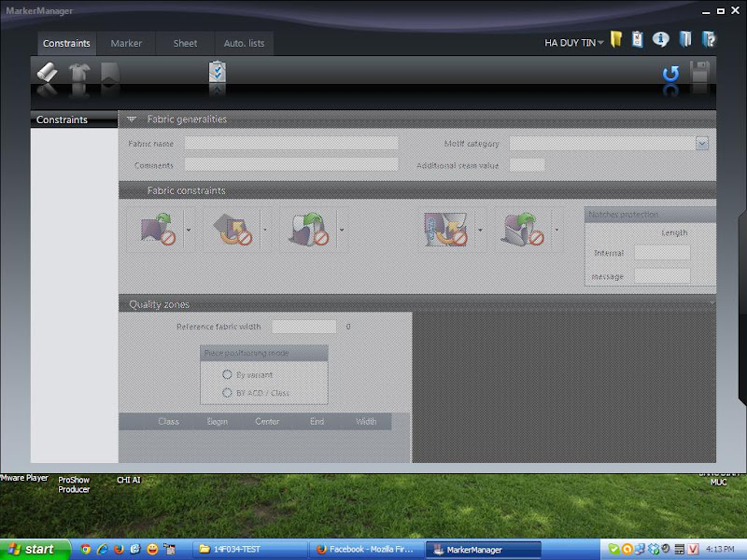The width and height of the screenshot is (747, 560).
Task: Click into the Comments field
Action: pyautogui.click(x=291, y=165)
